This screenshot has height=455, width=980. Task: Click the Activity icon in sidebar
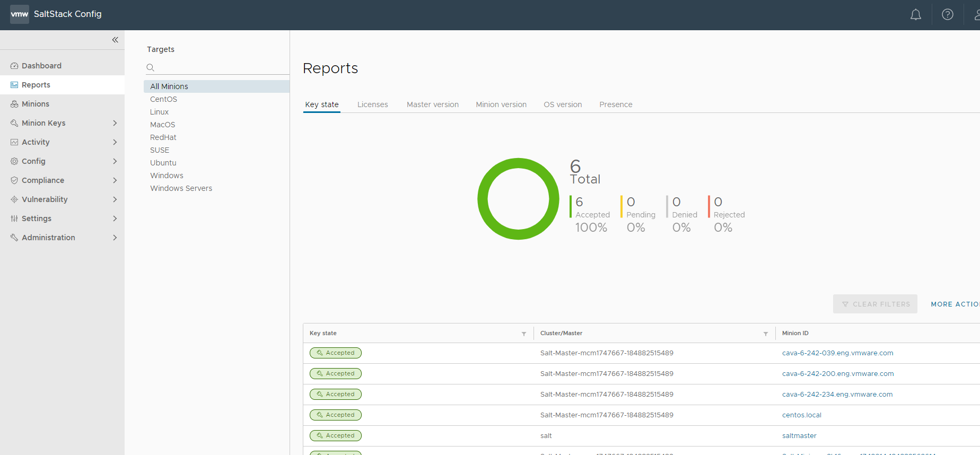coord(14,142)
